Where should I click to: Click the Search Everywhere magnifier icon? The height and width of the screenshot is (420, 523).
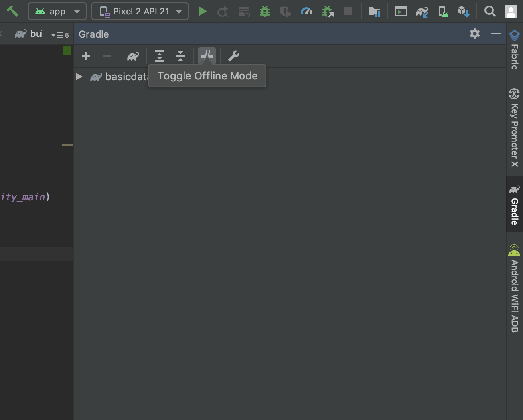[490, 11]
